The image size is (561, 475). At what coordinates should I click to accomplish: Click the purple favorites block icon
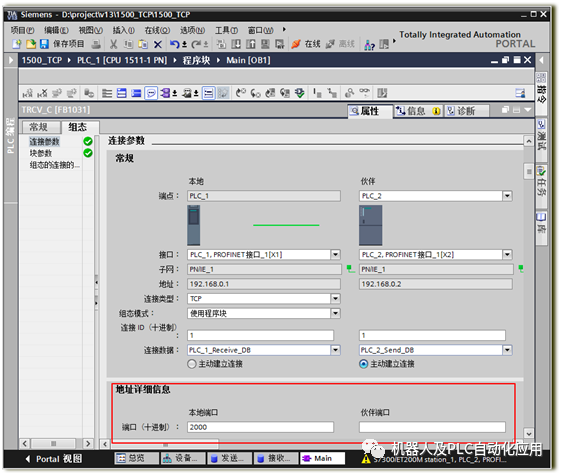click(x=165, y=93)
